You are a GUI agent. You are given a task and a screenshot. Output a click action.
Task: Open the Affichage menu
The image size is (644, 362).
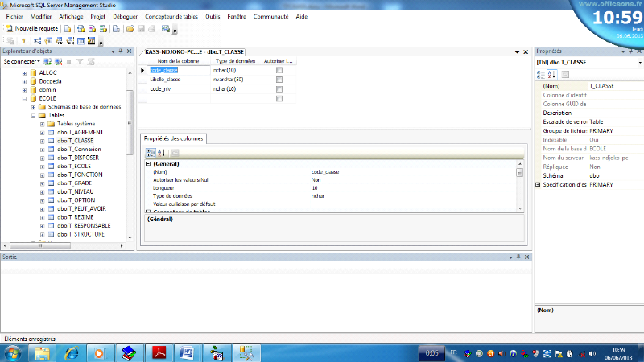click(71, 16)
